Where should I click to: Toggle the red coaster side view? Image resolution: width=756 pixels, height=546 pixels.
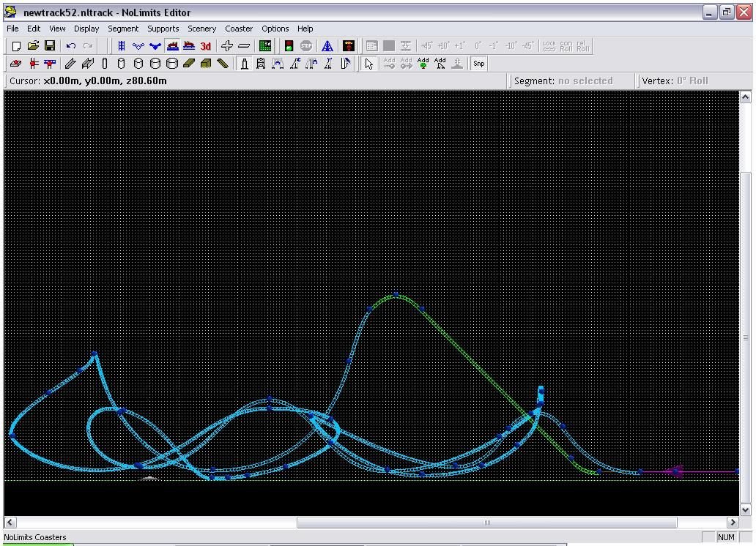(172, 46)
